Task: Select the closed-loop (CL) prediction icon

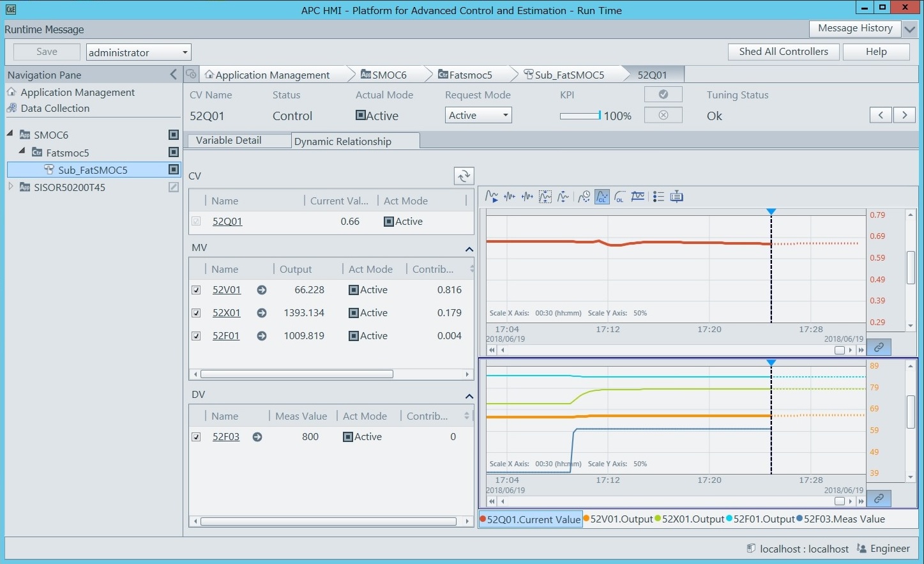Action: [602, 197]
